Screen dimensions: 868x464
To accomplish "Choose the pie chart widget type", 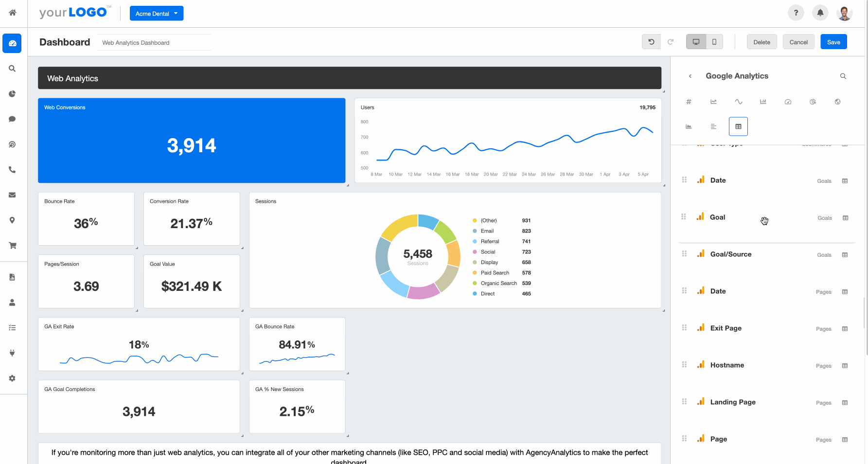I will point(813,102).
